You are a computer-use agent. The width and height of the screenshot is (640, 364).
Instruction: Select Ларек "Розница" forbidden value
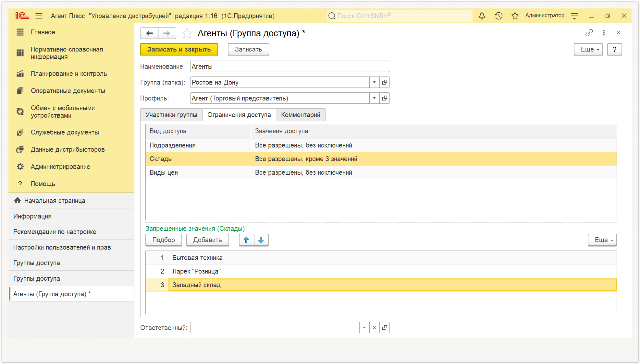click(x=381, y=271)
